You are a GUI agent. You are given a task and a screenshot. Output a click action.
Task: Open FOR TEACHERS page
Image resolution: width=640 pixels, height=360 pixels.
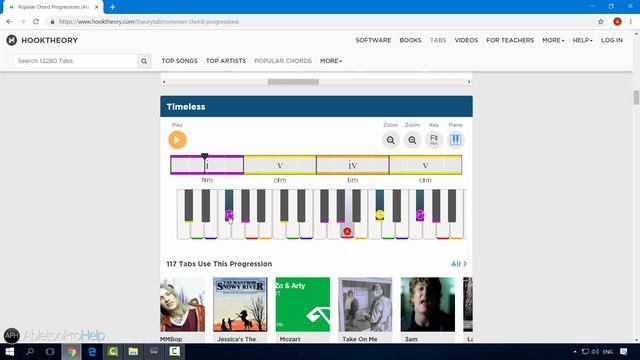[x=510, y=40]
